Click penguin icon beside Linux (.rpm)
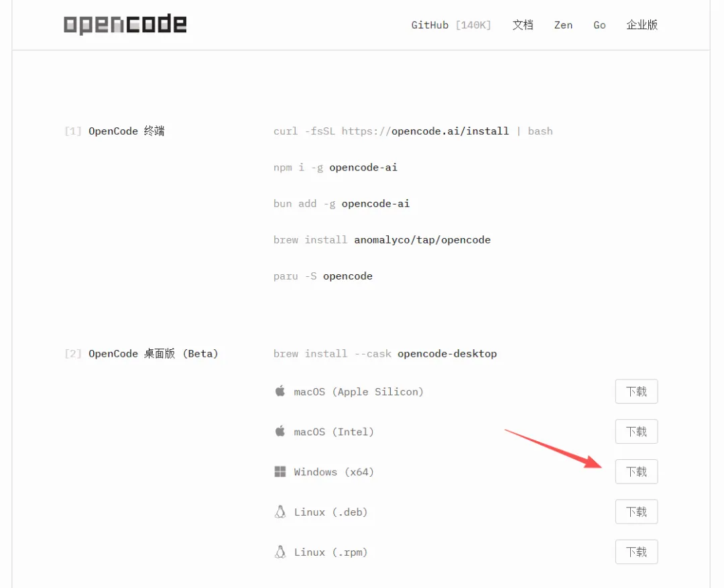The height and width of the screenshot is (588, 724). coord(280,552)
